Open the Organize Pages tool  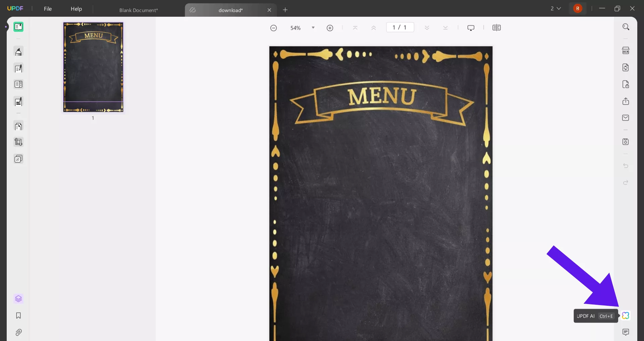(18, 127)
